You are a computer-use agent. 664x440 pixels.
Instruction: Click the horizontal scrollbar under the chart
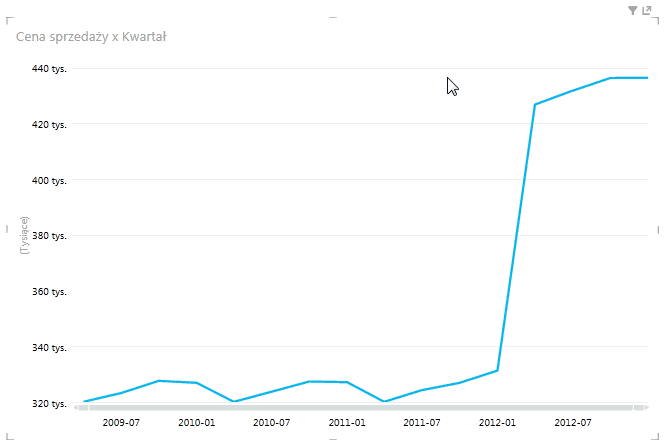[360, 408]
